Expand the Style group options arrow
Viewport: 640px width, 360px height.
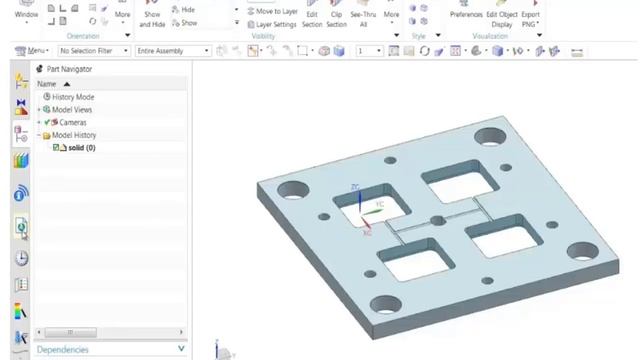click(438, 36)
